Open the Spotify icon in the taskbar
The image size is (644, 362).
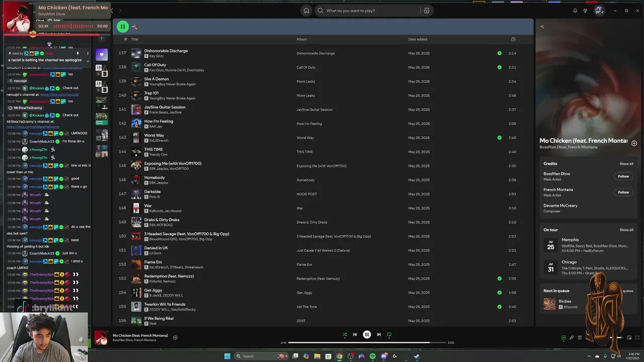[372, 356]
